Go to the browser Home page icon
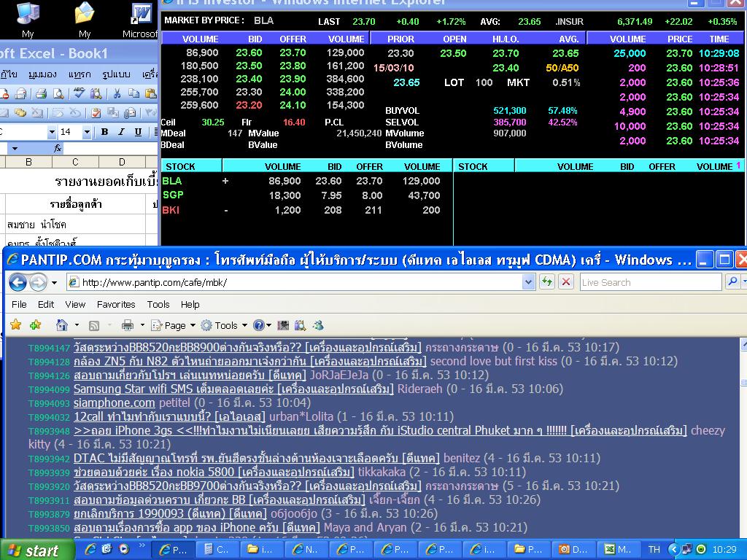The height and width of the screenshot is (560, 747). click(x=61, y=324)
